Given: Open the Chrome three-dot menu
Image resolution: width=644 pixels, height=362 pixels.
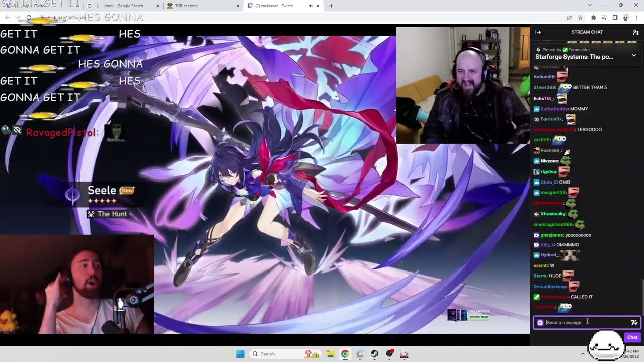Looking at the screenshot, I should pyautogui.click(x=636, y=18).
